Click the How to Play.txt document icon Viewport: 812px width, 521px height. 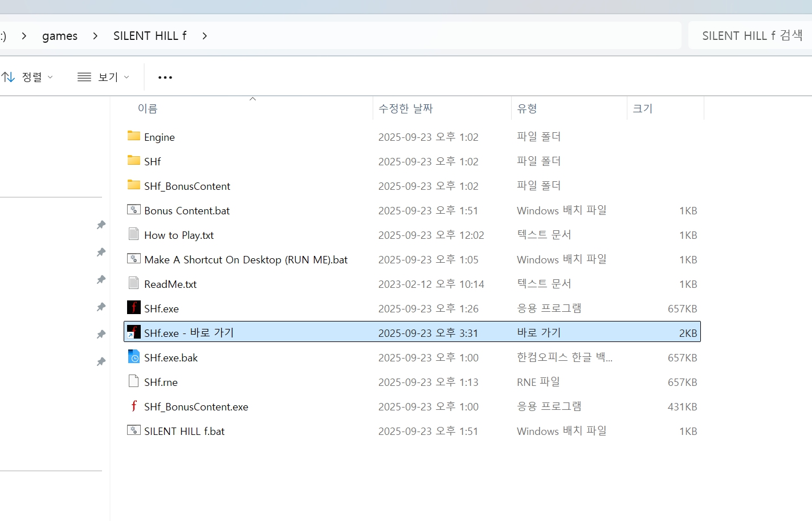click(133, 234)
